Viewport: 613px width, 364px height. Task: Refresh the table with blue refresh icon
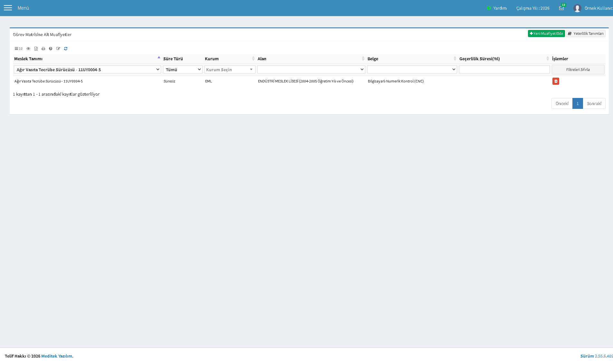coord(66,49)
